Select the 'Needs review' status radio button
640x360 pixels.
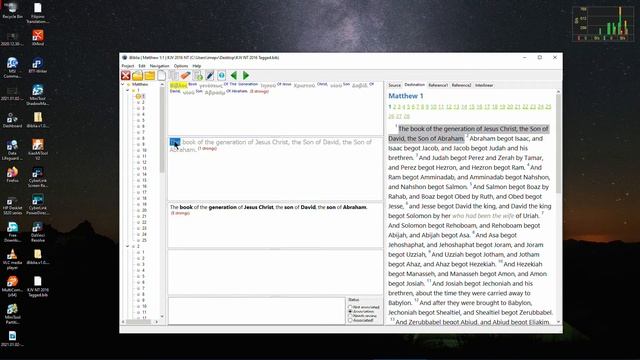[350, 316]
